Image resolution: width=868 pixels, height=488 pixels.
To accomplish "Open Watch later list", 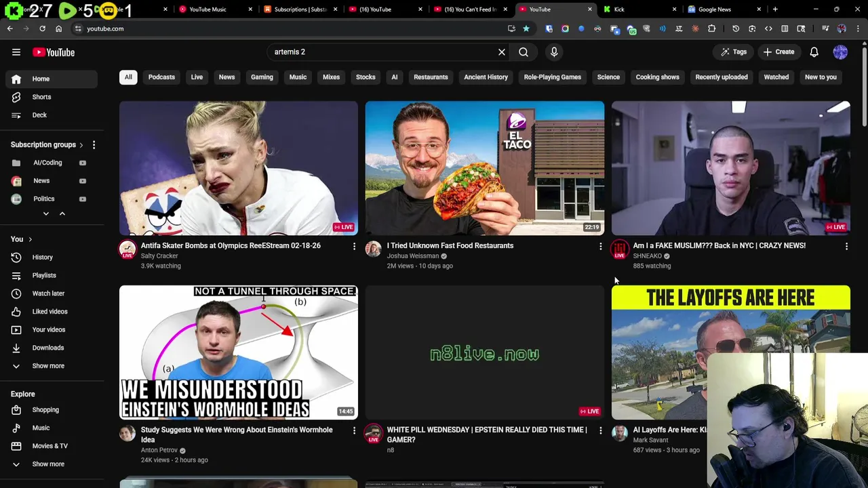I will pyautogui.click(x=52, y=293).
